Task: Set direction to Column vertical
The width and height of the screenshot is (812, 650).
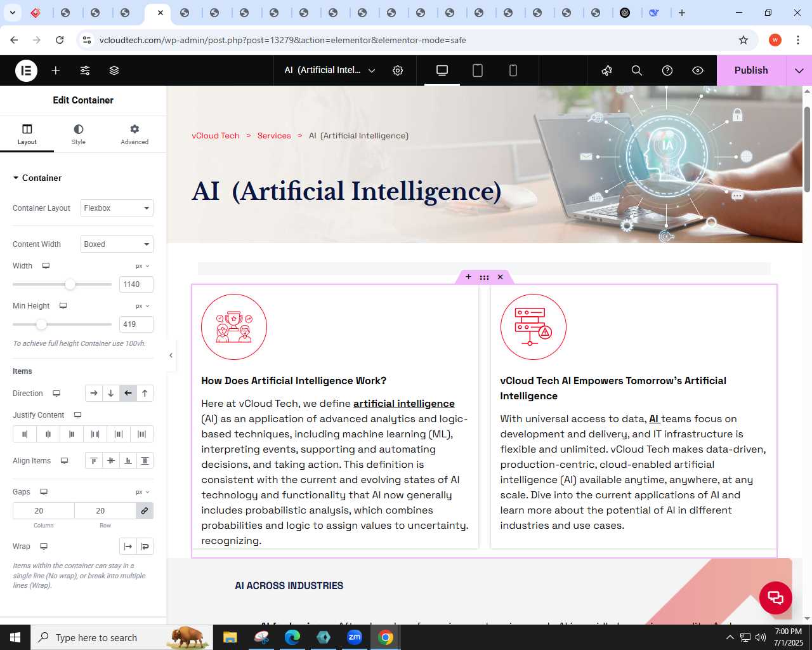Action: (x=111, y=394)
